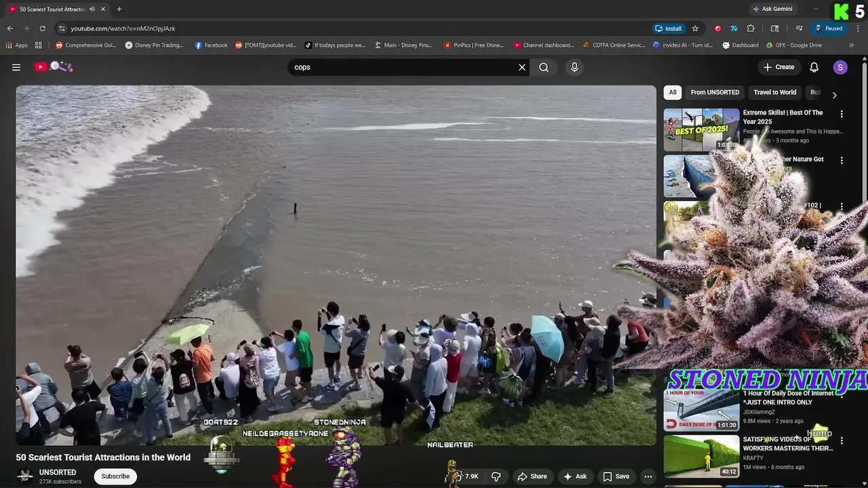Run search with the magnifier button
This screenshot has width=868, height=488.
544,67
